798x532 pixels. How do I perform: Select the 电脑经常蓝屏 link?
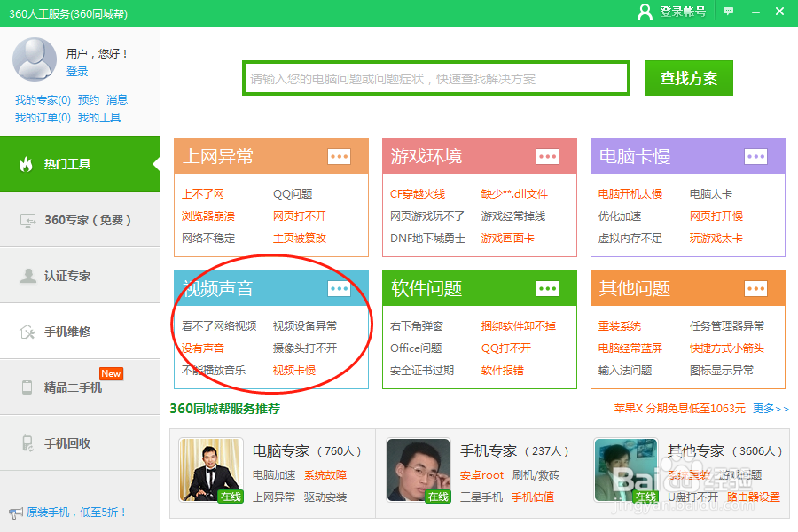(630, 348)
